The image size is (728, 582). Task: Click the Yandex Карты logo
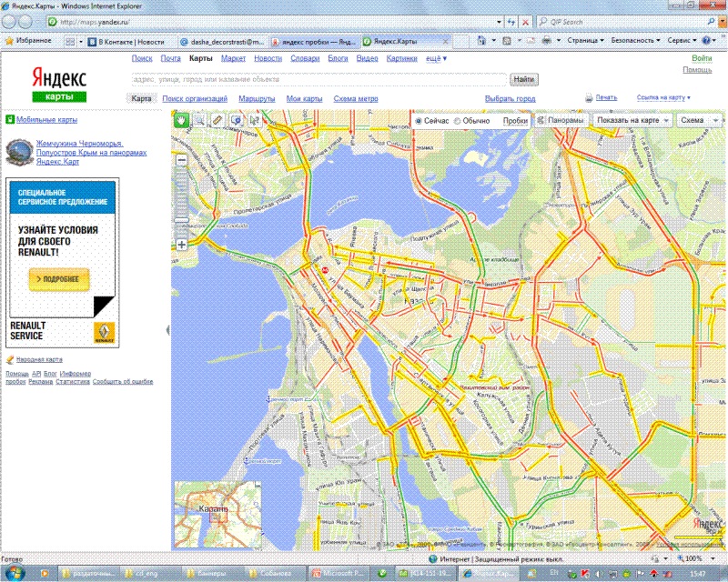point(59,82)
